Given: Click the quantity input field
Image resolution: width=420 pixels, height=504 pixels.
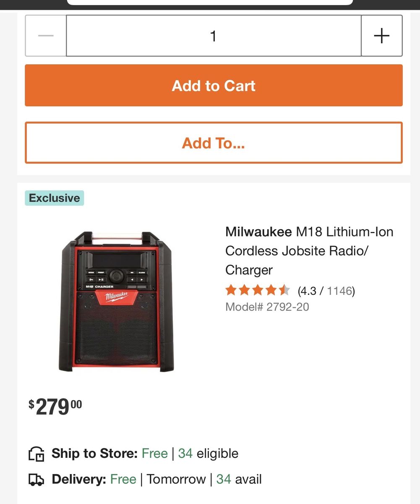Looking at the screenshot, I should pyautogui.click(x=213, y=36).
